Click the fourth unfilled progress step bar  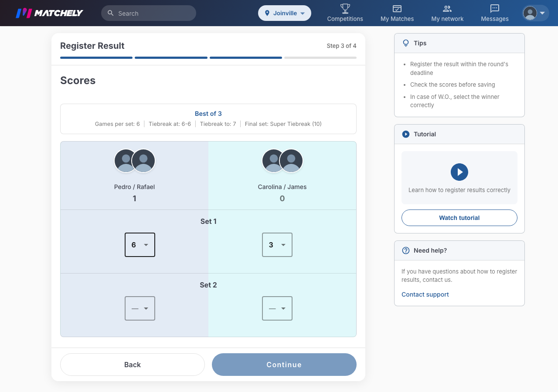click(x=320, y=57)
